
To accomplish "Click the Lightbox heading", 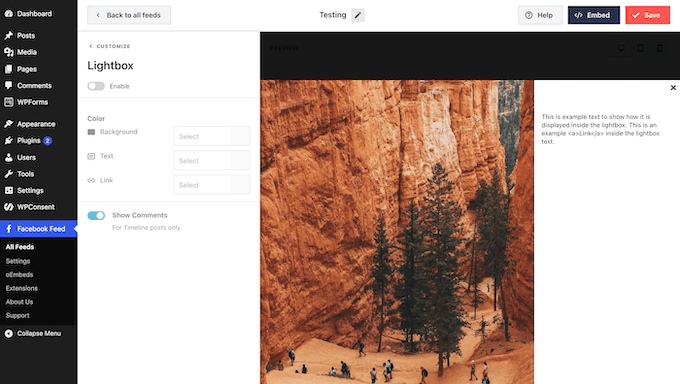I will coord(110,66).
